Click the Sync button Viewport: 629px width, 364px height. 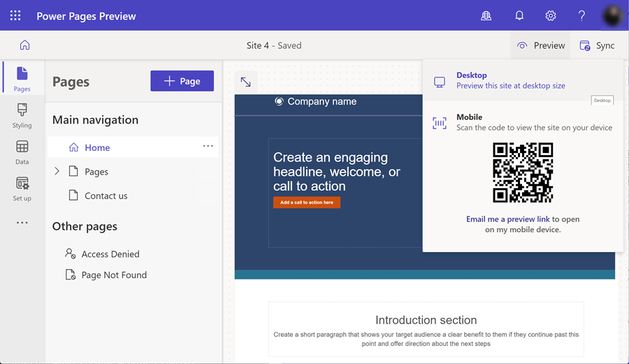pyautogui.click(x=597, y=45)
